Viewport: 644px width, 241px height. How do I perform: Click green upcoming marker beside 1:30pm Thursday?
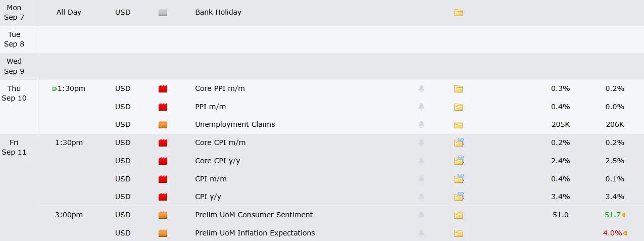click(55, 89)
